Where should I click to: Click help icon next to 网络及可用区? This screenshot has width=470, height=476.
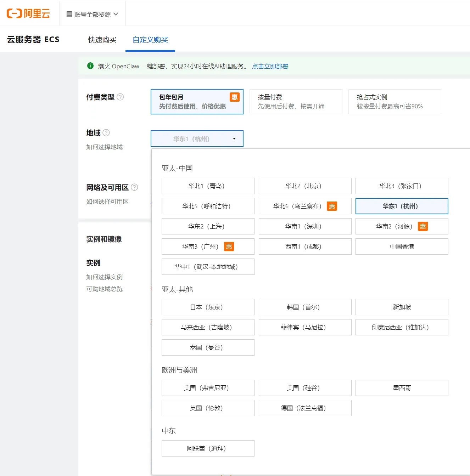tap(134, 187)
